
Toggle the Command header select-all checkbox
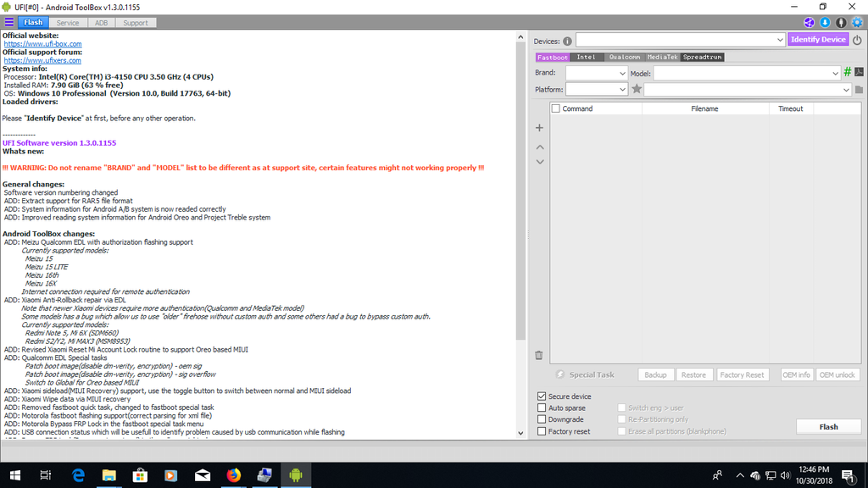tap(556, 108)
